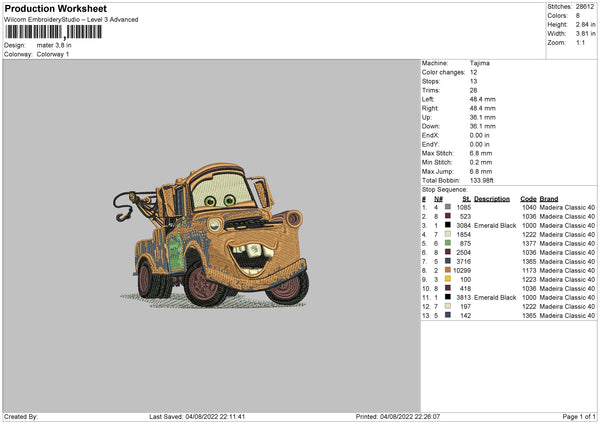Select 'Emerald Black' description in stop row 11
The height and width of the screenshot is (424, 600).
click(x=495, y=297)
